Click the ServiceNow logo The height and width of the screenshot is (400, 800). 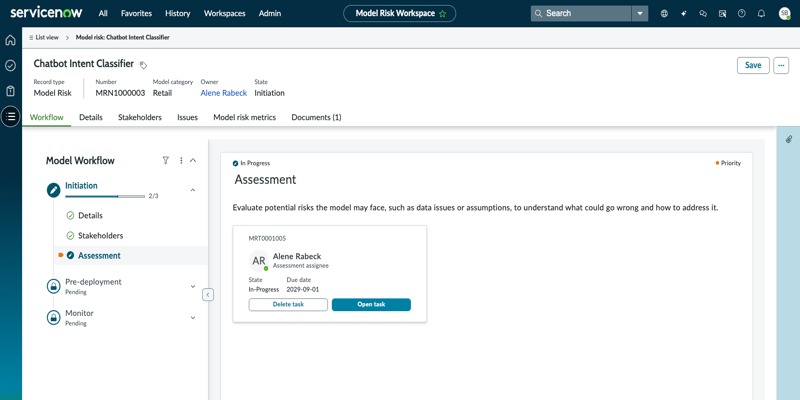[x=46, y=13]
